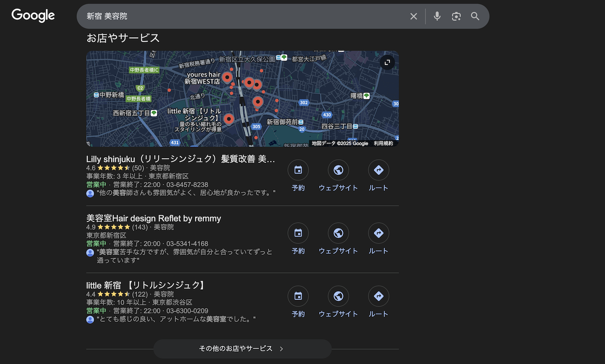Expand その他のお店やサービス results

[242, 349]
